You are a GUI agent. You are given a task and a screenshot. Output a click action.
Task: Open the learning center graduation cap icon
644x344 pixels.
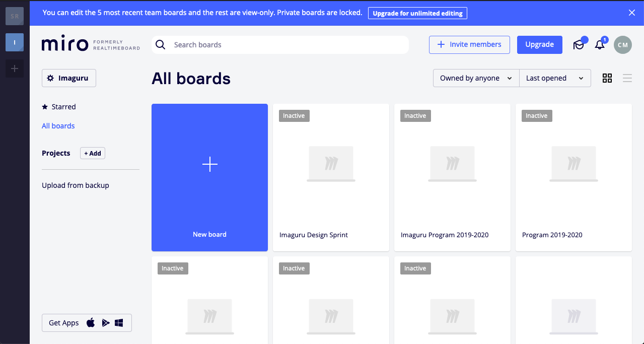tap(579, 45)
